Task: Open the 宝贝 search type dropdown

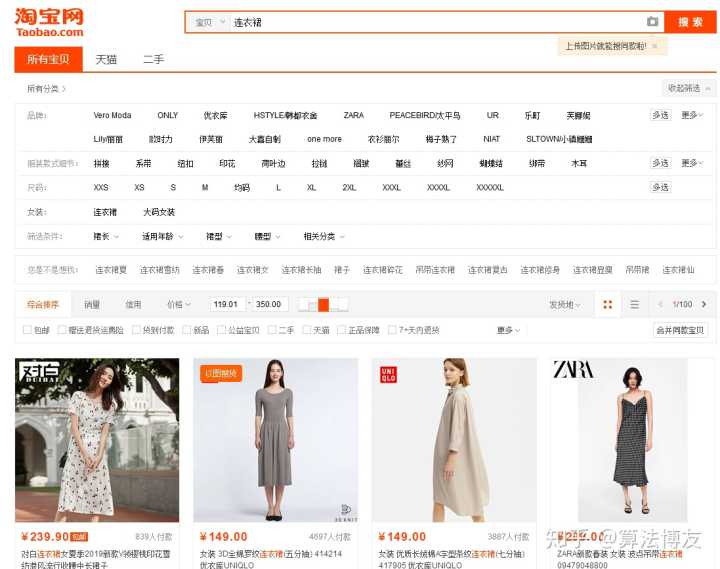Action: pos(209,22)
